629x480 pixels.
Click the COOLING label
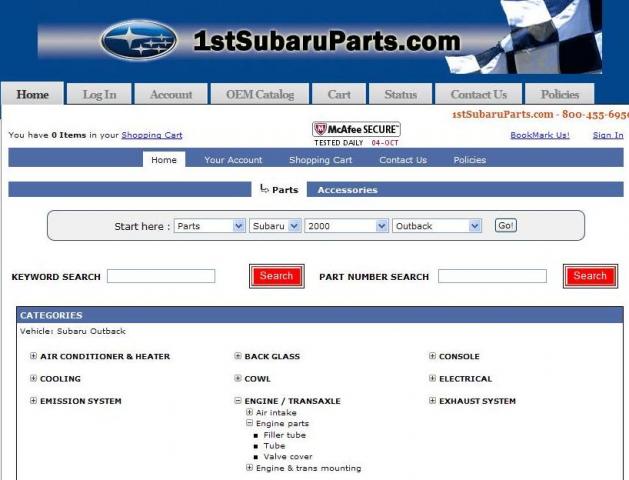60,379
